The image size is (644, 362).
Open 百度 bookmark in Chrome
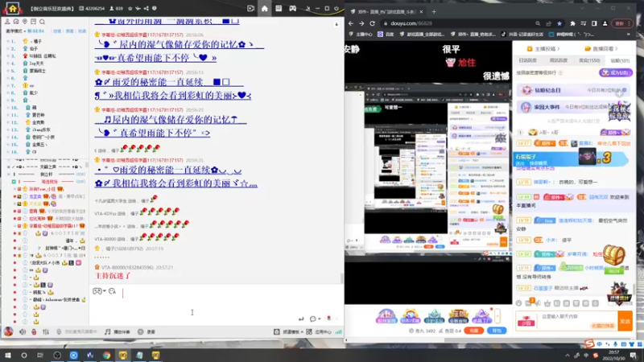[386, 35]
